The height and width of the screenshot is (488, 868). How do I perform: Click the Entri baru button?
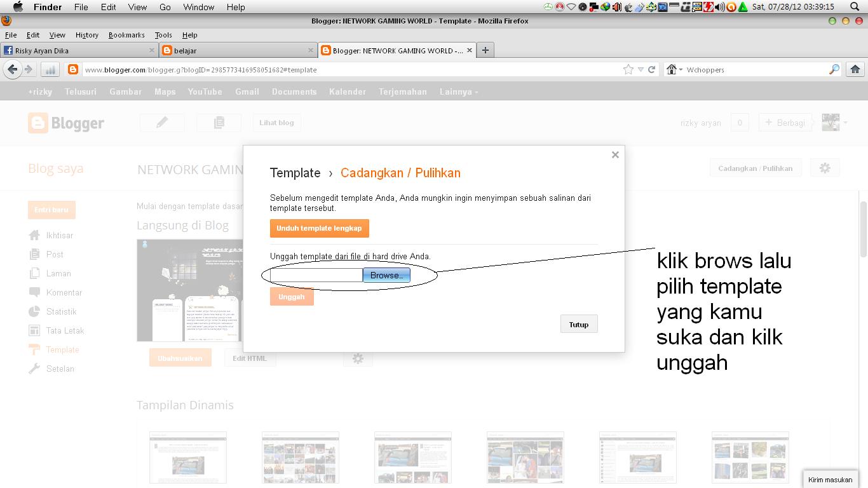[x=51, y=210]
